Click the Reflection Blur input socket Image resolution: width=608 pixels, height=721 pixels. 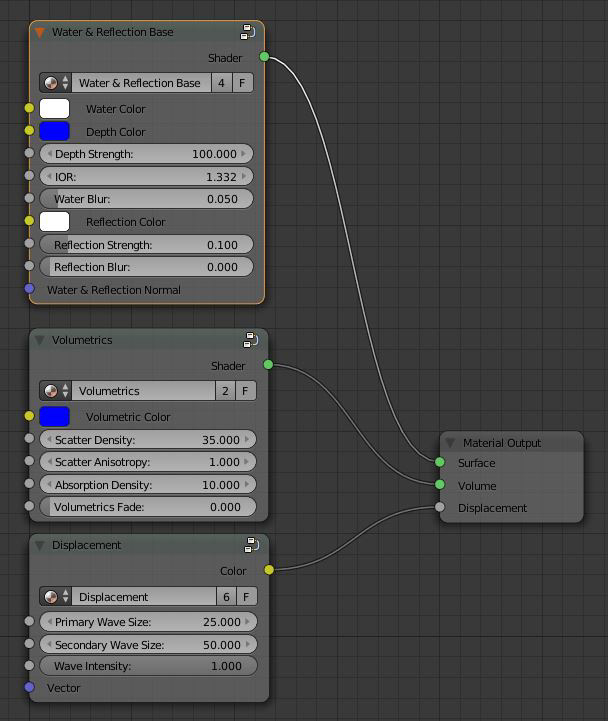29,265
